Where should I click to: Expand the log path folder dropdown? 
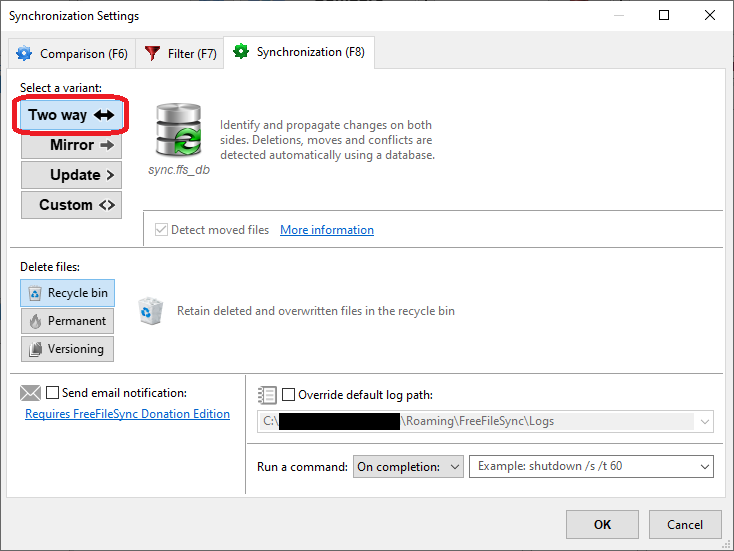[x=704, y=422]
